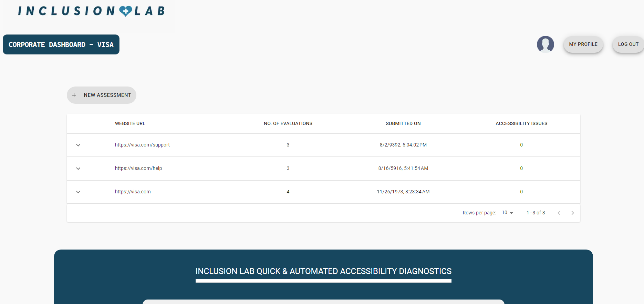The height and width of the screenshot is (304, 644).
Task: Open the user avatar icon
Action: pos(545,44)
